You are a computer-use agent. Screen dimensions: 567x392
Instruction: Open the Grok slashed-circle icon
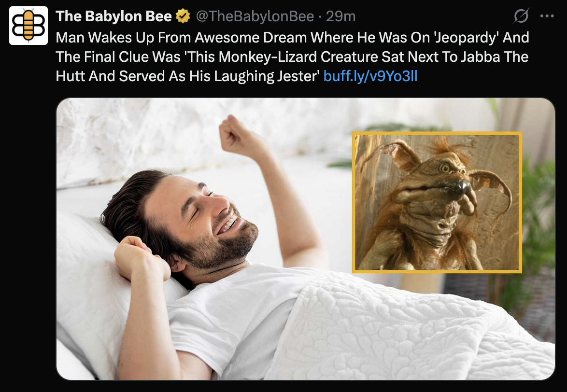[521, 16]
